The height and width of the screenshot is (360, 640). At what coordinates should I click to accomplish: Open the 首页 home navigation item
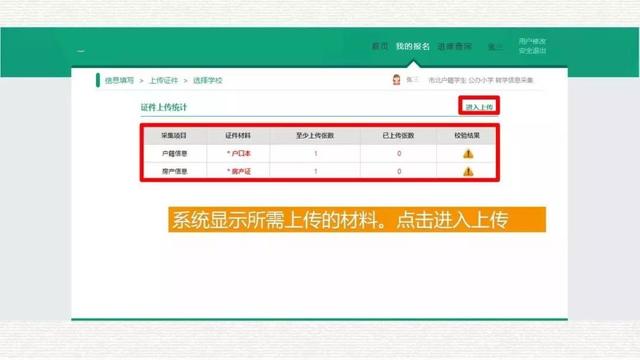pyautogui.click(x=380, y=46)
